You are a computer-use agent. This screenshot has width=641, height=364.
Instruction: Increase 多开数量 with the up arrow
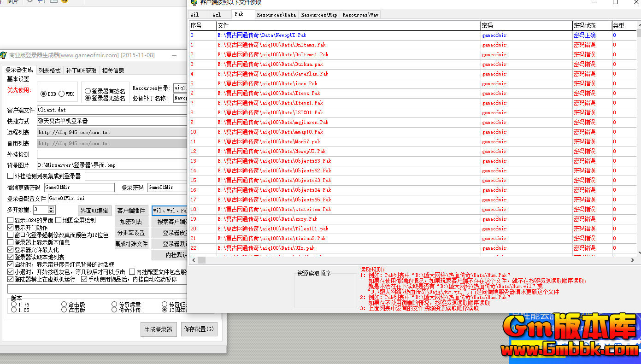pos(52,208)
